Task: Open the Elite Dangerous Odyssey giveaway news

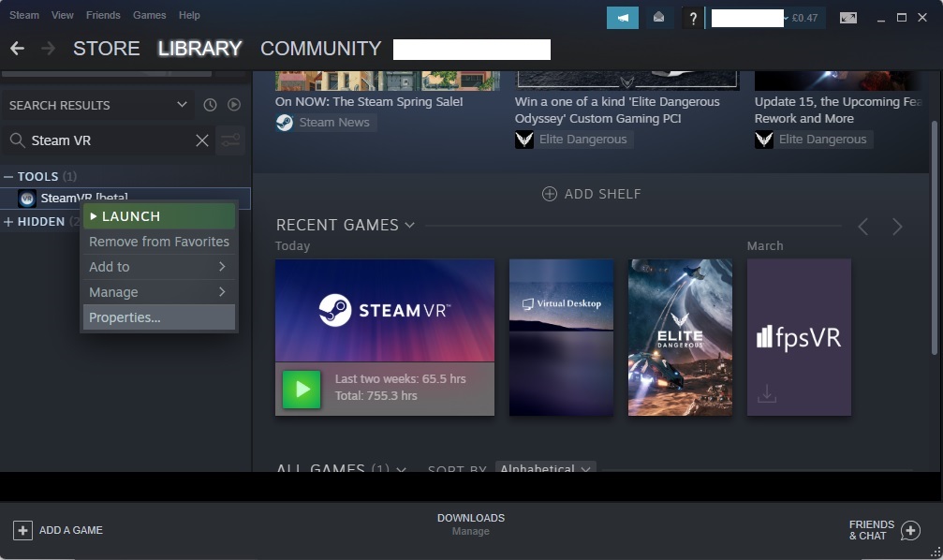Action: 617,111
